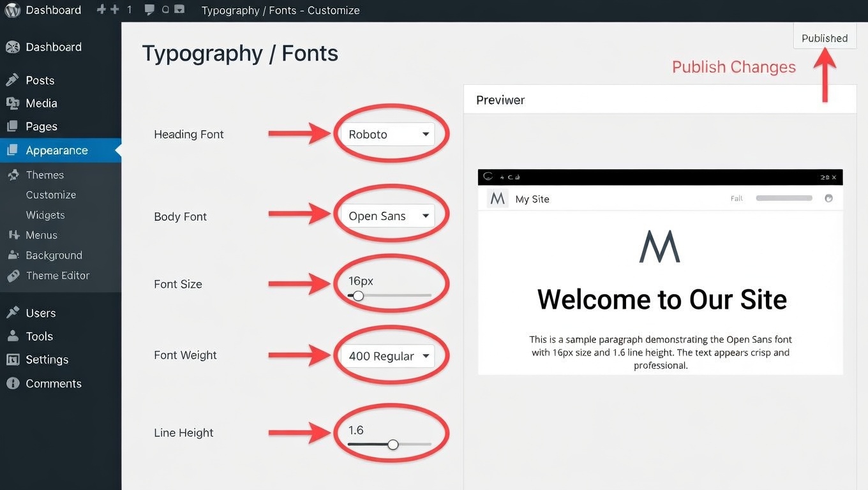
Task: Click the gray bar in preview header
Action: tap(784, 198)
